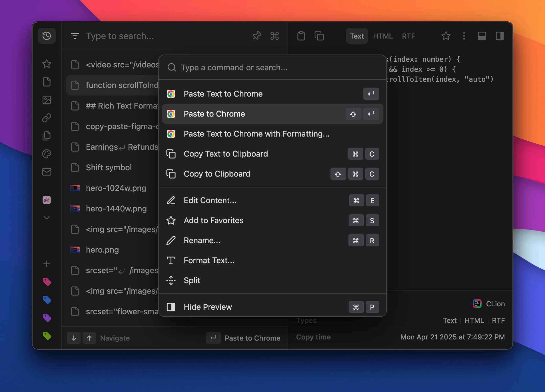Open the Emails category in sidebar
This screenshot has width=545, height=392.
[47, 172]
